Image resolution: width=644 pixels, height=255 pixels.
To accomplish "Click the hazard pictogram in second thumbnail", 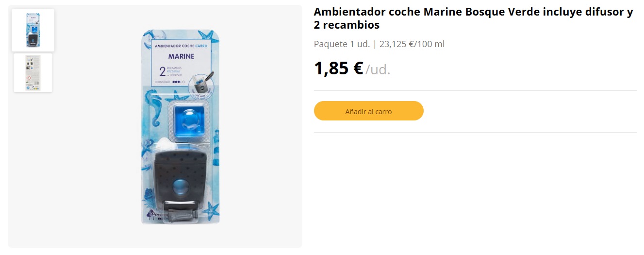I will coord(29,79).
